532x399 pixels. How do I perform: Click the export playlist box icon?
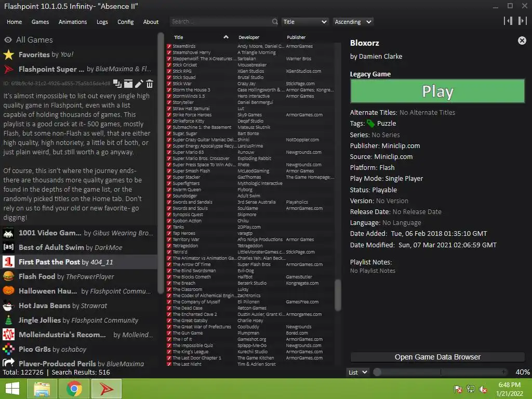[128, 83]
